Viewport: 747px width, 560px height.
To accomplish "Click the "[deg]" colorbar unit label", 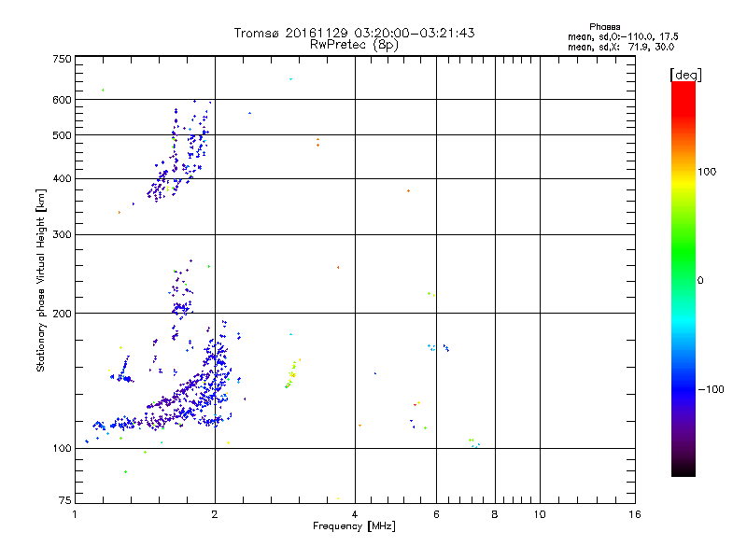I will [685, 75].
